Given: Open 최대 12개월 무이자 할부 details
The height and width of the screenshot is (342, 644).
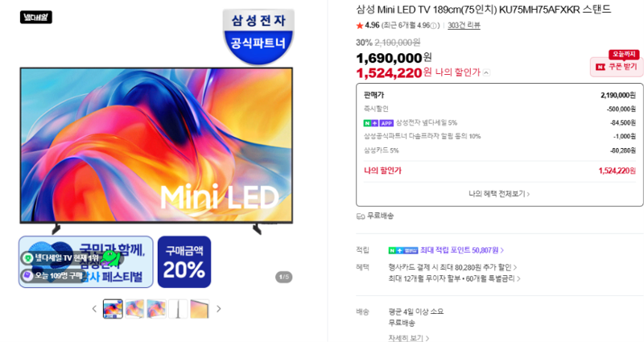Looking at the screenshot, I should coord(454,278).
